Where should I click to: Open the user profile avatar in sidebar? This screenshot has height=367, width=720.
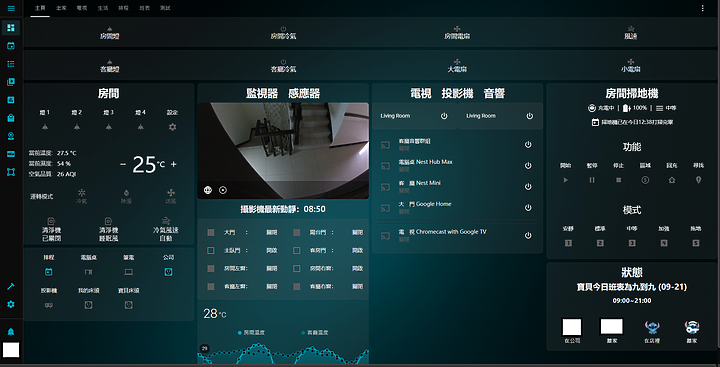coord(11,350)
